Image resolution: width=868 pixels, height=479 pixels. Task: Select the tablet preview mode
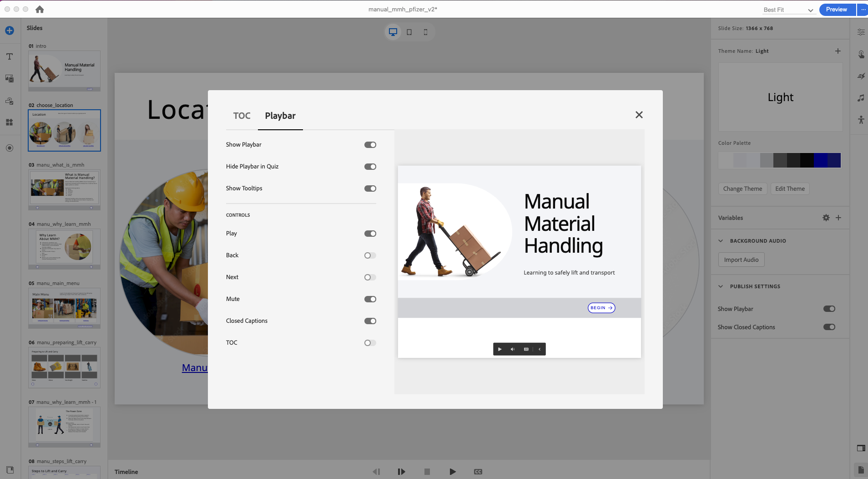(409, 32)
